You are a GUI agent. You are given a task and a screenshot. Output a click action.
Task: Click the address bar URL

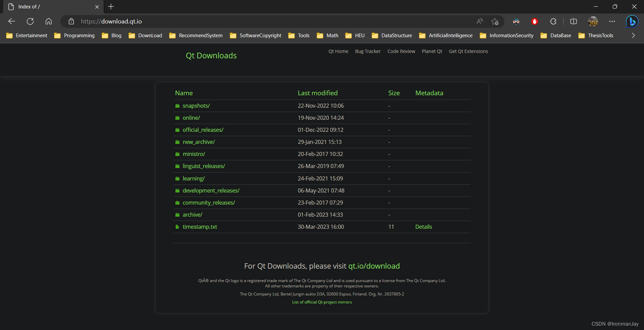pyautogui.click(x=111, y=21)
